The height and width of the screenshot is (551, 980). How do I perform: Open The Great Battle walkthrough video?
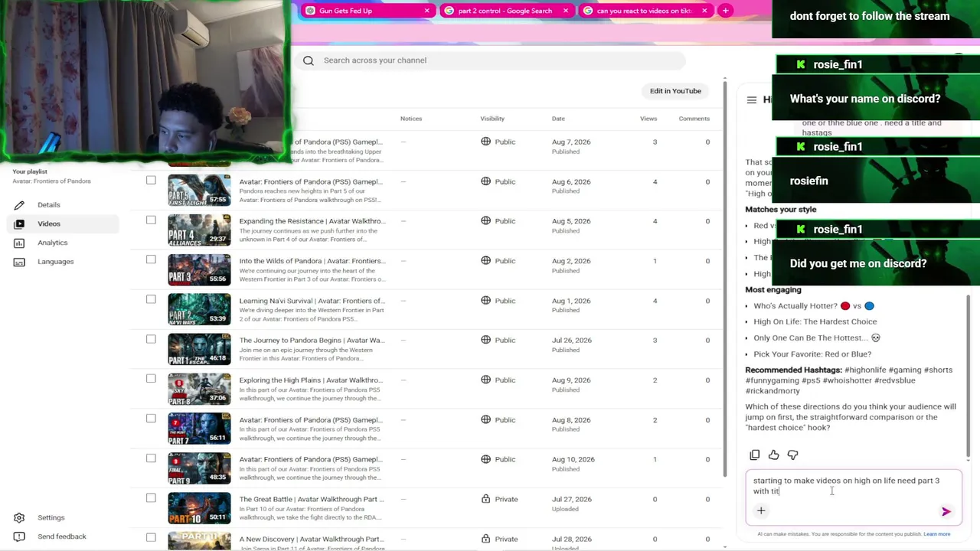point(312,499)
